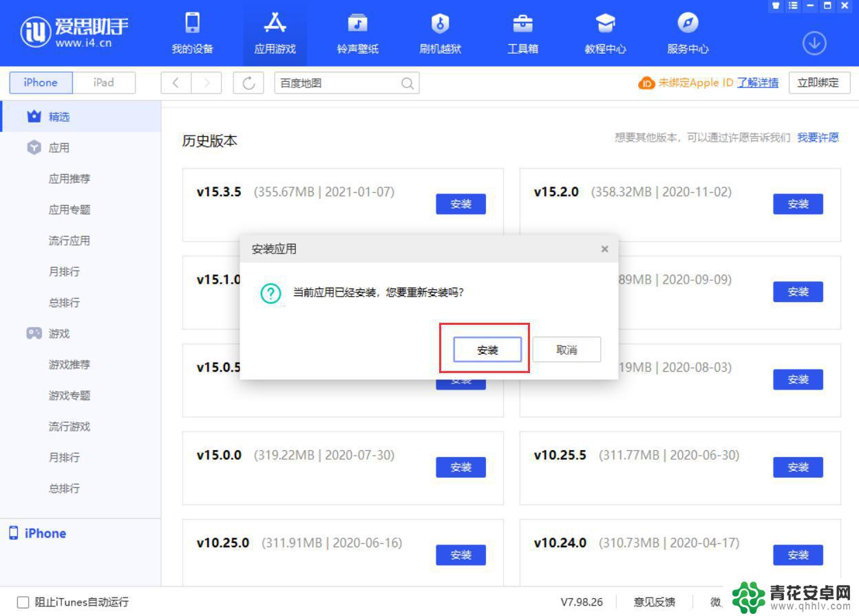The width and height of the screenshot is (859, 616).
Task: Open the skin shirt icon in title bar
Action: [x=776, y=6]
